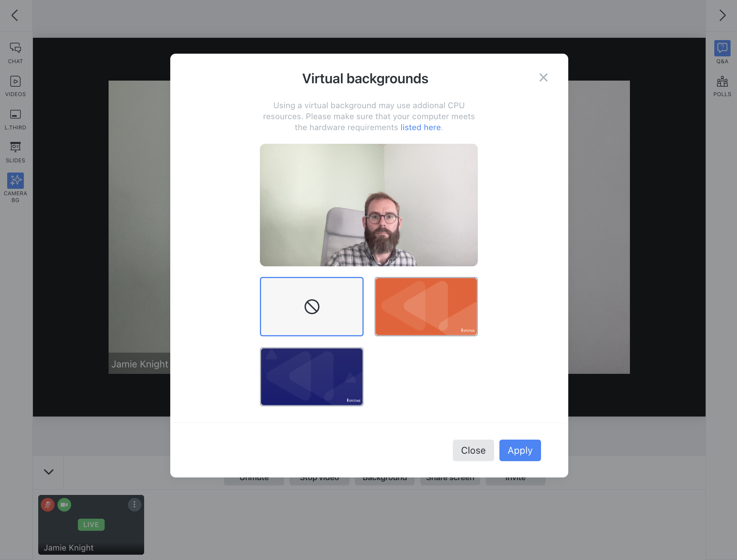
Task: Click the Close button in dialog
Action: 473,450
